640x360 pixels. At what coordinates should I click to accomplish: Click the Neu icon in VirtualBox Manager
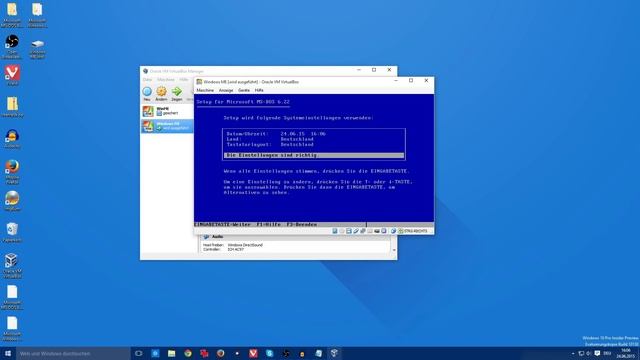[147, 92]
